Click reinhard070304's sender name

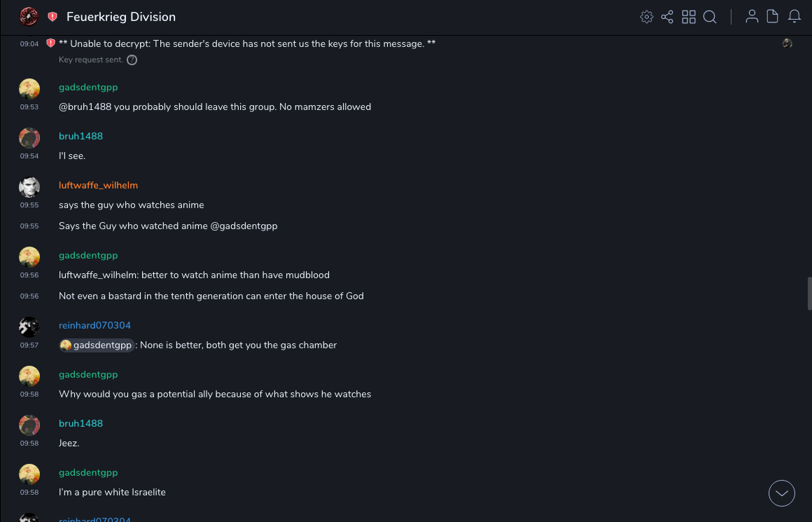pyautogui.click(x=94, y=326)
